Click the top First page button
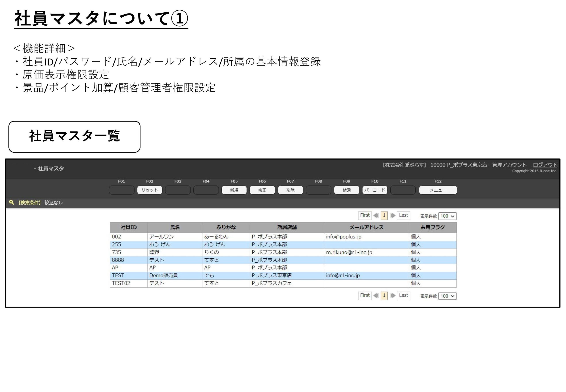566x392 pixels. click(365, 215)
